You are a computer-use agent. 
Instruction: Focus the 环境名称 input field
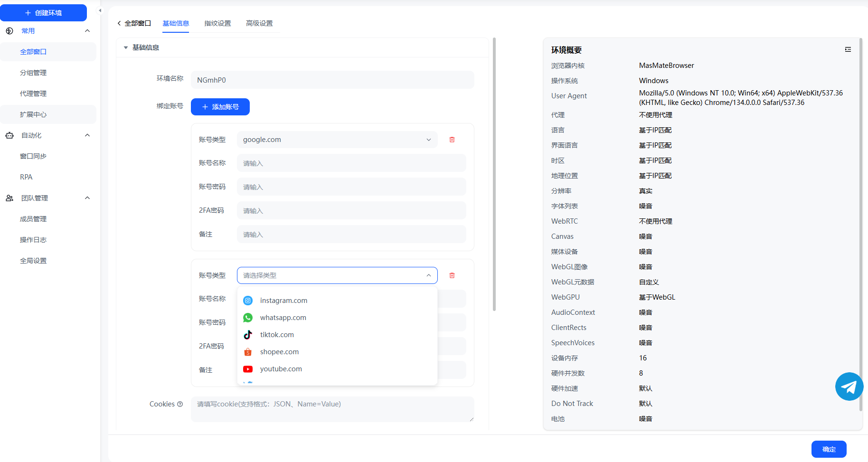pos(332,80)
